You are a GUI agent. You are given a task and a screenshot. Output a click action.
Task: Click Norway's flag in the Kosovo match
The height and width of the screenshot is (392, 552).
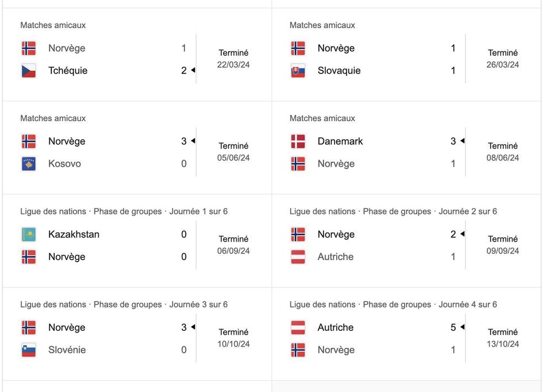click(29, 141)
